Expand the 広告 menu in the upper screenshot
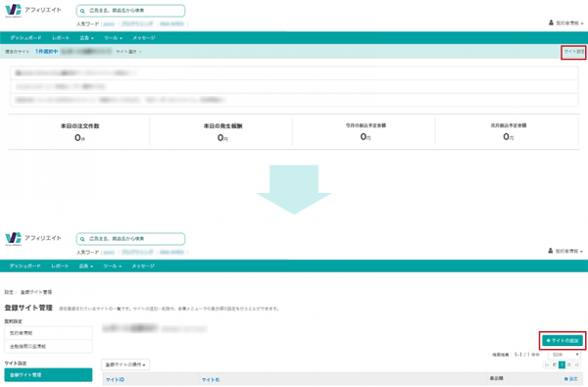588x387 pixels. pyautogui.click(x=86, y=38)
